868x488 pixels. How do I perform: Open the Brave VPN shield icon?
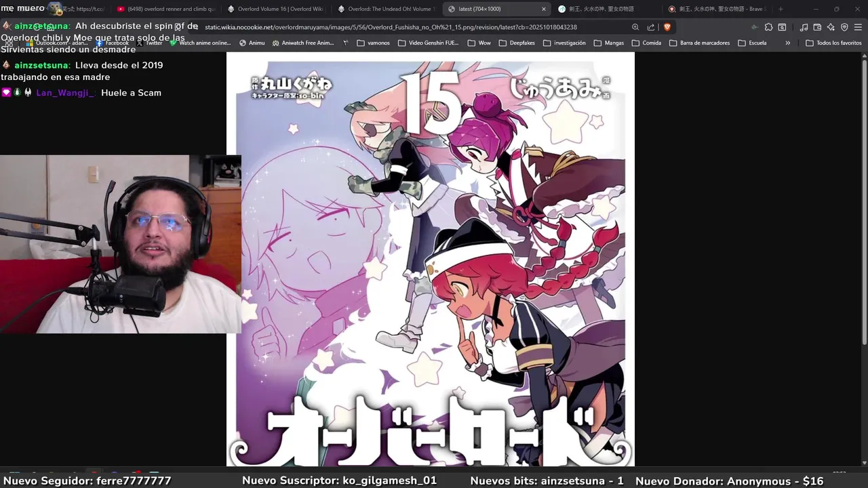[x=844, y=27]
